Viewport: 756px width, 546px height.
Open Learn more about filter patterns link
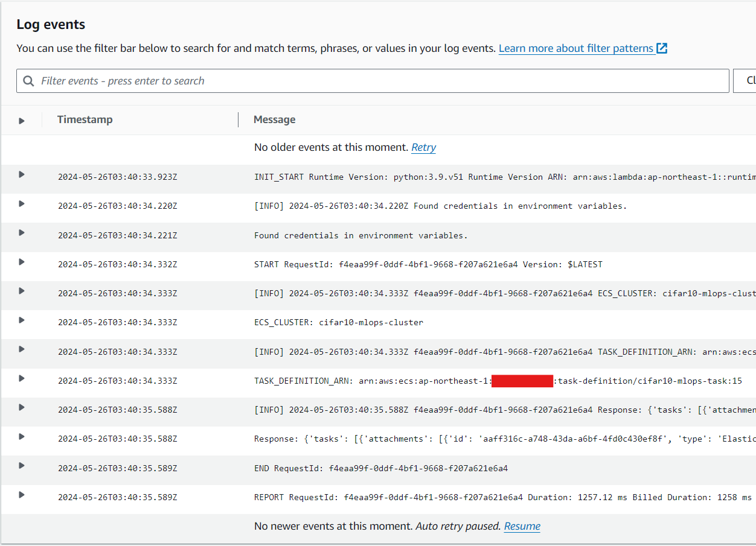coord(576,48)
